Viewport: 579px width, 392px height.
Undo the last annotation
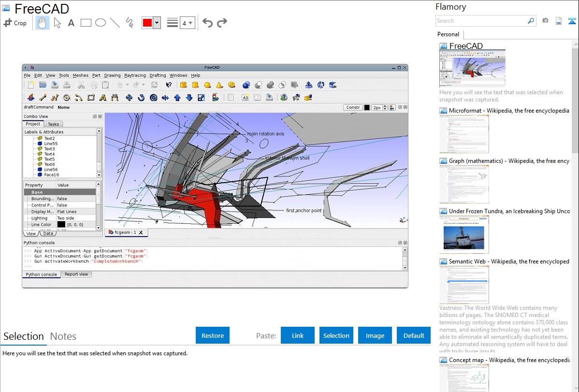click(207, 23)
